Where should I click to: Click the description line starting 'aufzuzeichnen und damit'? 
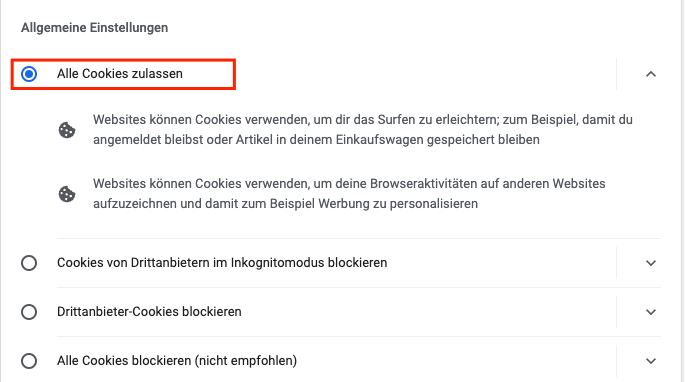pos(285,204)
